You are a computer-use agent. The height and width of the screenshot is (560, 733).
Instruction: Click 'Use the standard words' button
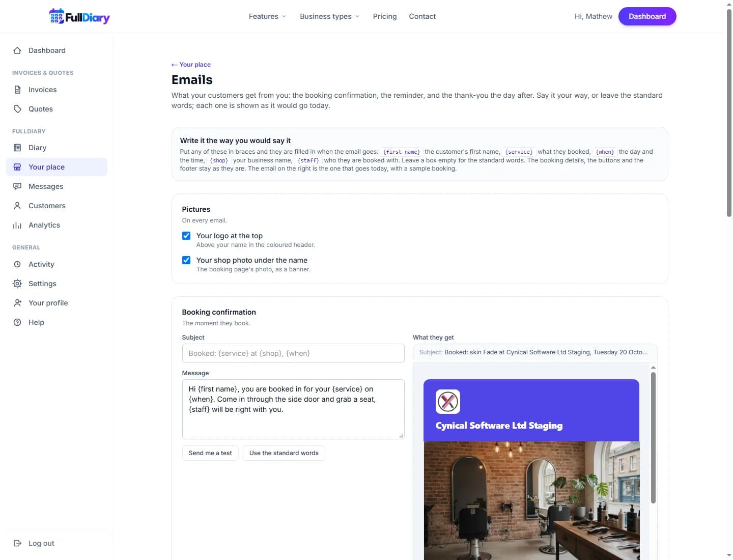[284, 453]
